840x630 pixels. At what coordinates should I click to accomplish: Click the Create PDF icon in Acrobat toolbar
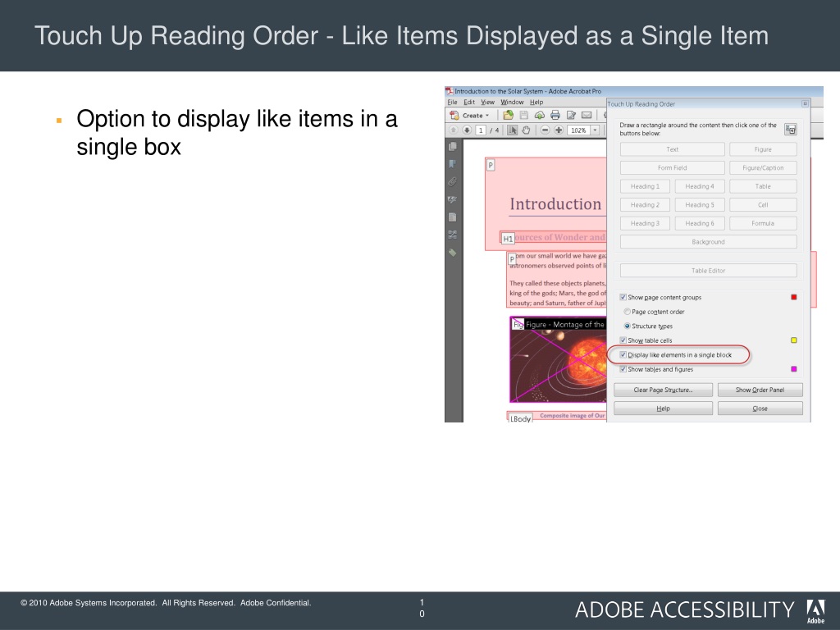click(x=454, y=115)
